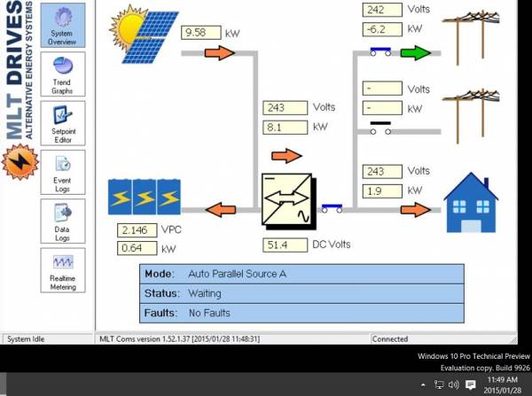532x396 pixels.
Task: Toggle the open contactor on second source line
Action: [380, 128]
